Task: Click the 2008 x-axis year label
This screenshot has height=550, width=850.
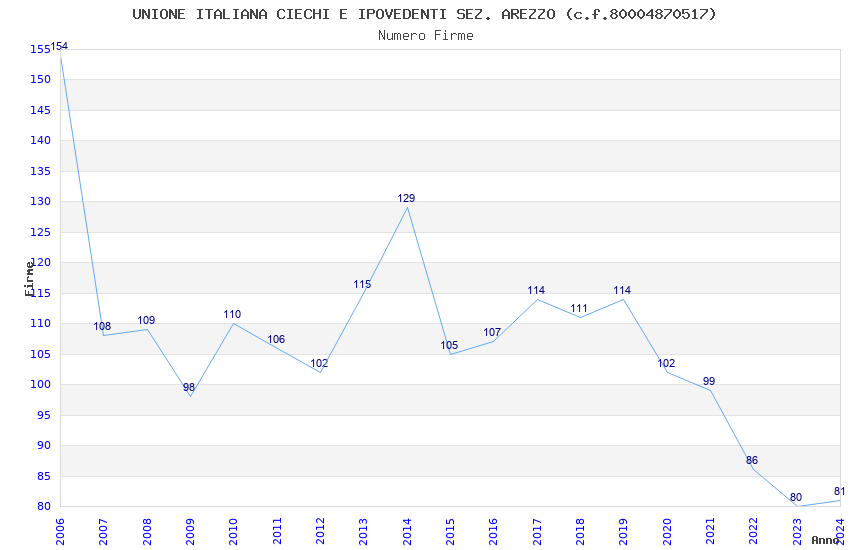Action: pos(147,531)
